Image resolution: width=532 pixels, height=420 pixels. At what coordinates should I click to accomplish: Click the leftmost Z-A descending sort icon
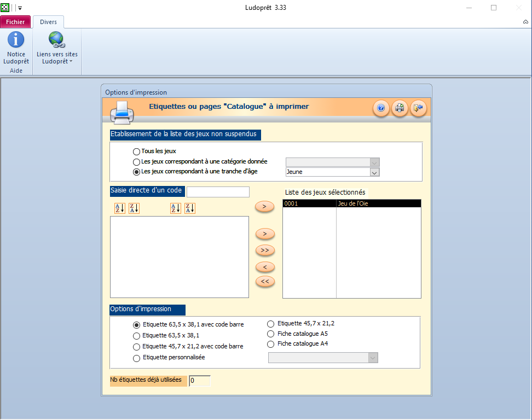click(x=134, y=208)
